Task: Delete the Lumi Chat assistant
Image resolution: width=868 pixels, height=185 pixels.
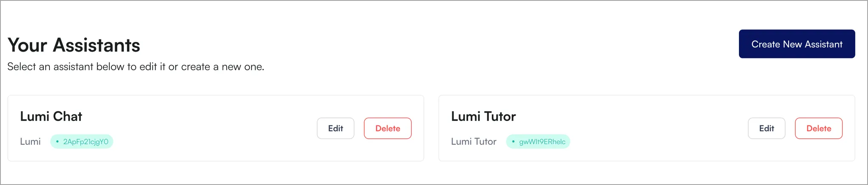Action: [x=387, y=128]
